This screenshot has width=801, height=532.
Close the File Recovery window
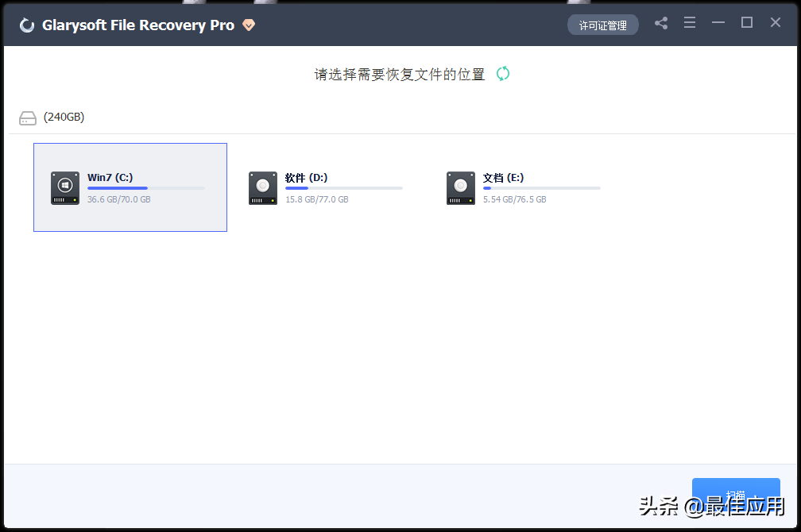coord(776,22)
